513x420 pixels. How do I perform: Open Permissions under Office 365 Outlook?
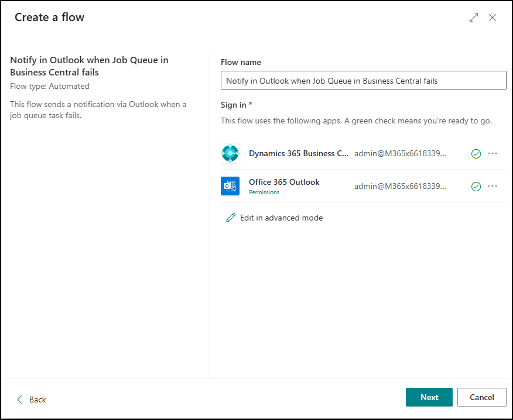pos(264,192)
